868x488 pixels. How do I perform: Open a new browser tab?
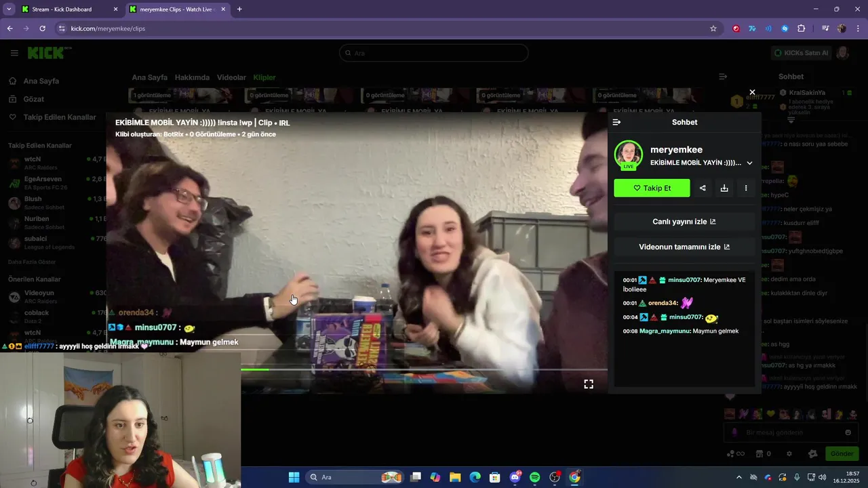[x=239, y=9]
